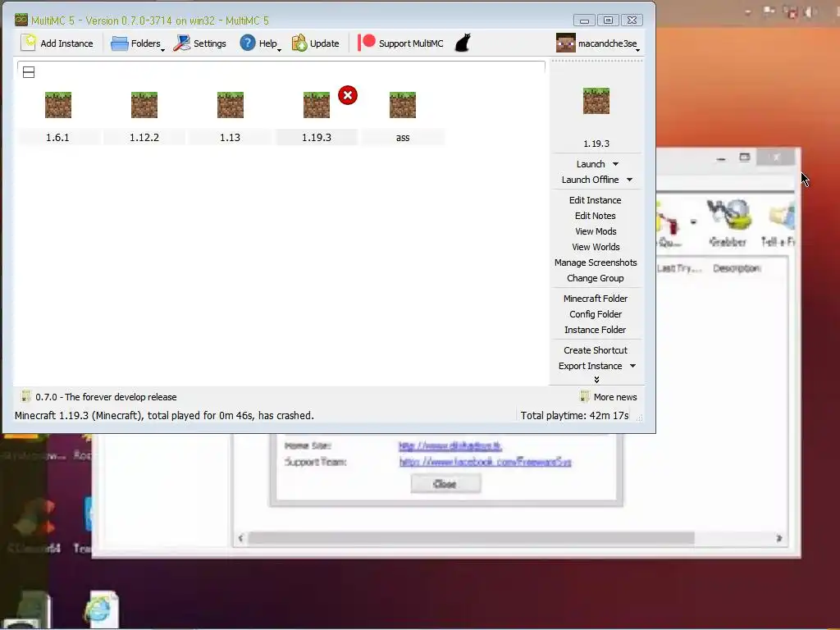Open the 0.7.0 forever develop release news
The image size is (840, 630).
[106, 397]
